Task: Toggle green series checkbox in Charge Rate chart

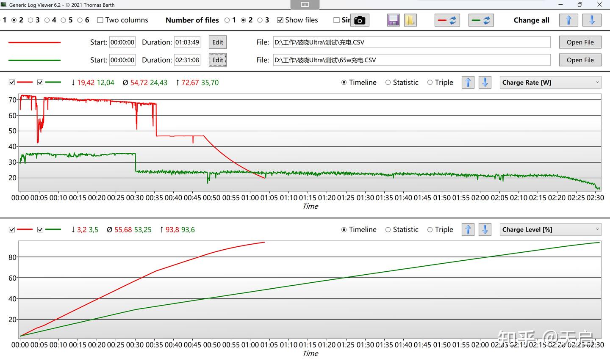Action: (x=40, y=83)
